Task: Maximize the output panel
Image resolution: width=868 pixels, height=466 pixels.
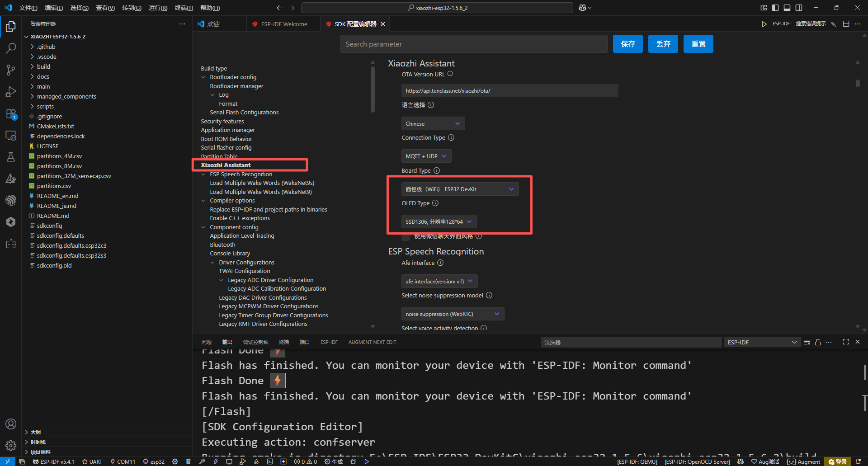Action: point(846,342)
